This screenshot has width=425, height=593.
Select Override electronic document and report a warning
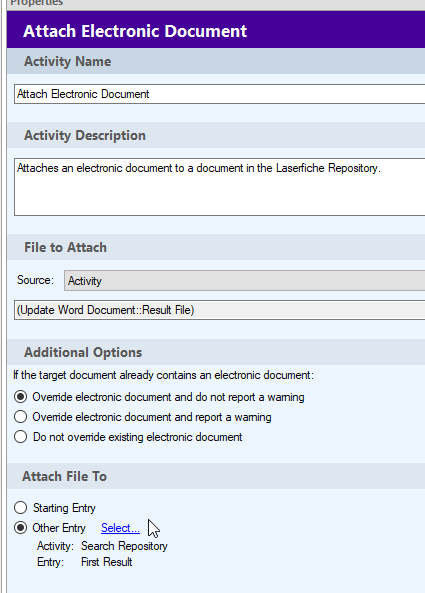(20, 417)
